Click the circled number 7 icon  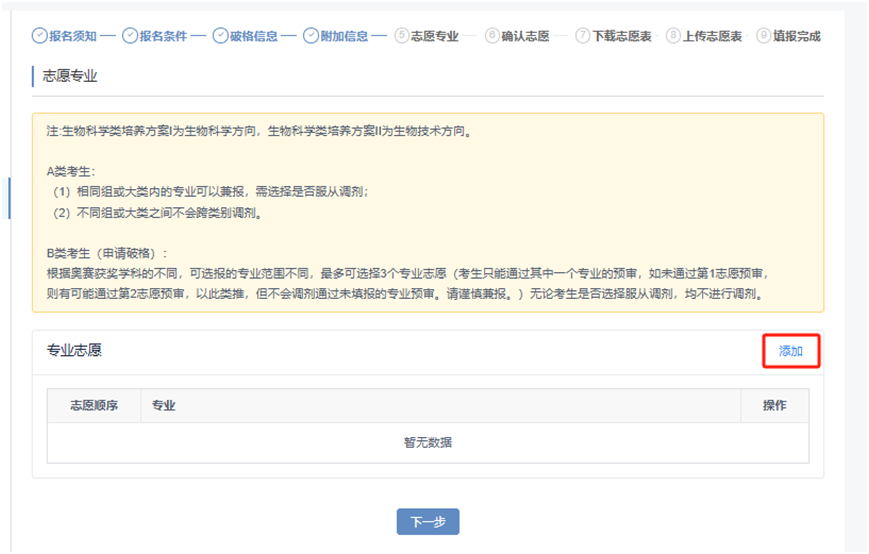[582, 35]
